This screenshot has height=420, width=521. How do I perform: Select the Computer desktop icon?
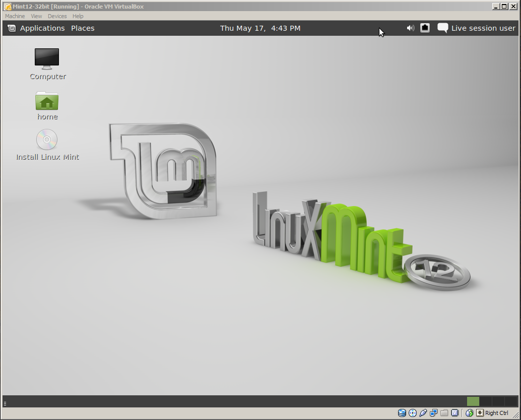click(x=47, y=58)
